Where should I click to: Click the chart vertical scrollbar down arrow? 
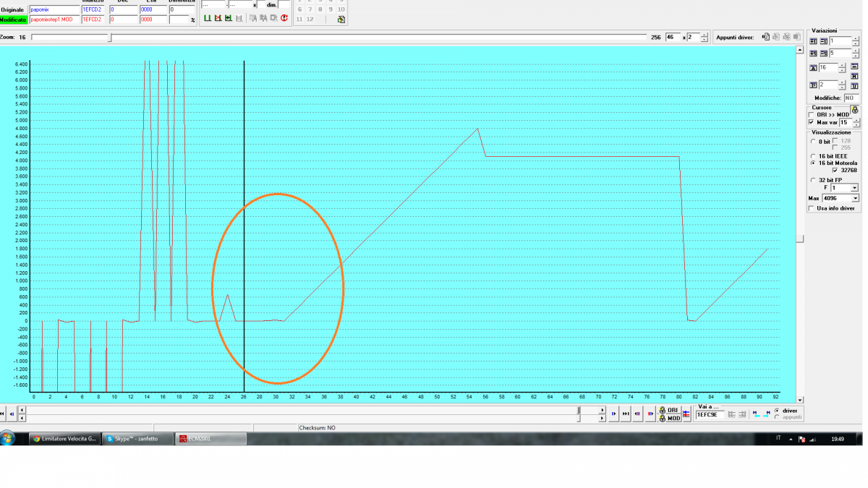pyautogui.click(x=800, y=399)
